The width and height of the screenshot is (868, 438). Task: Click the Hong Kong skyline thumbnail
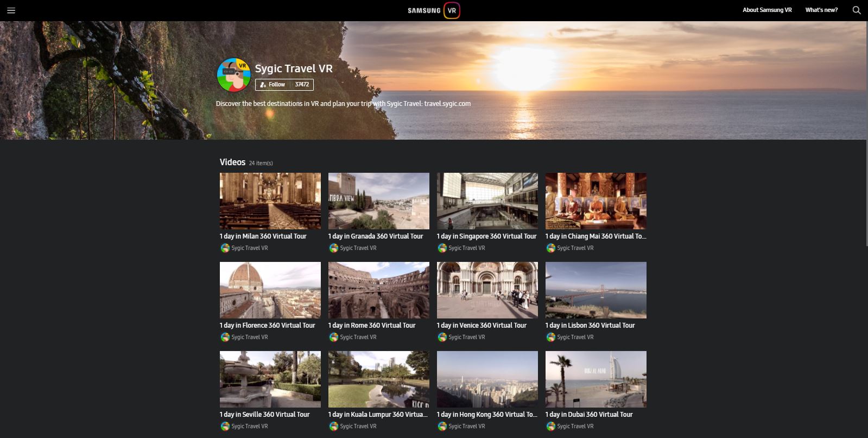(x=487, y=379)
